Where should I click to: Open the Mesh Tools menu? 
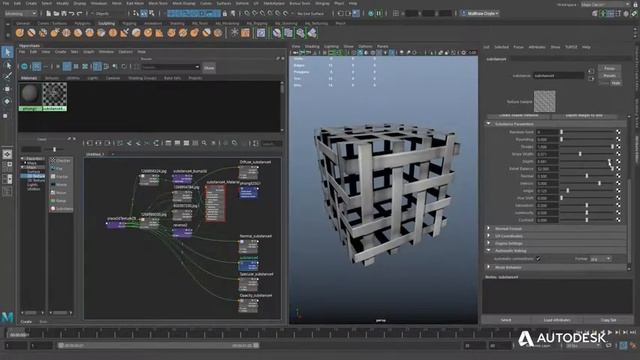(158, 3)
